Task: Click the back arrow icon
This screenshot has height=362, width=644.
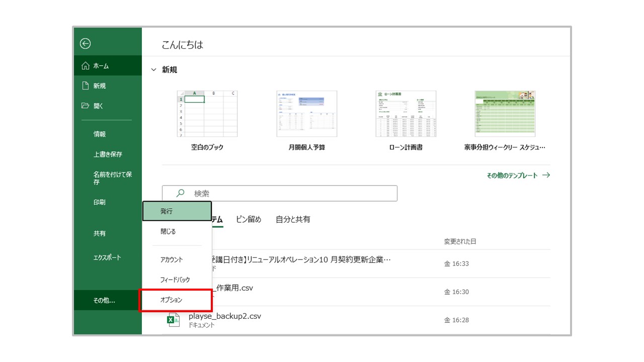Action: click(x=85, y=44)
